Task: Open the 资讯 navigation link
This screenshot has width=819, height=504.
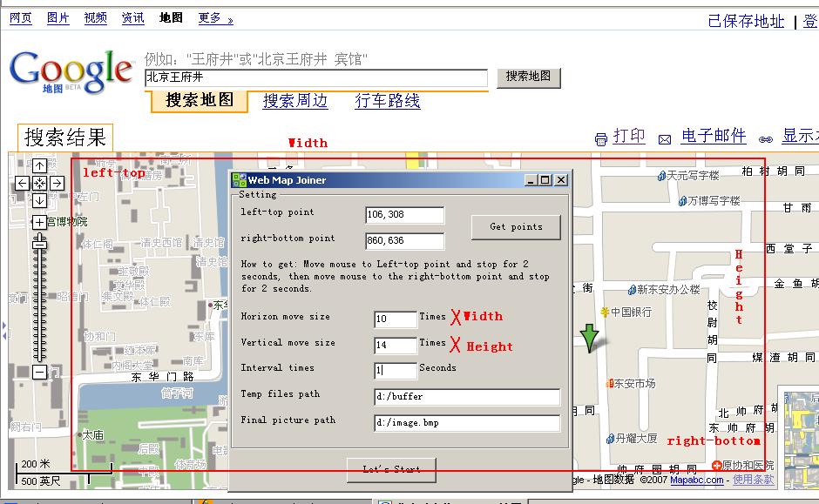Action: pos(132,18)
